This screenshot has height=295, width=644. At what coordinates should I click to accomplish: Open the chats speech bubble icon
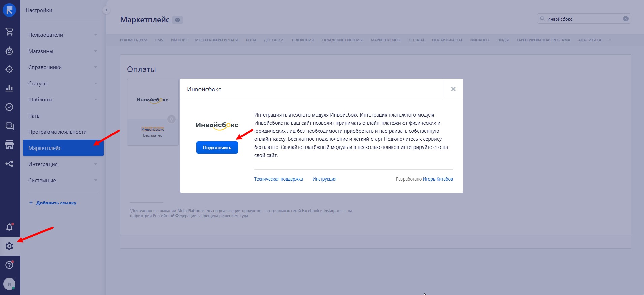[9, 126]
